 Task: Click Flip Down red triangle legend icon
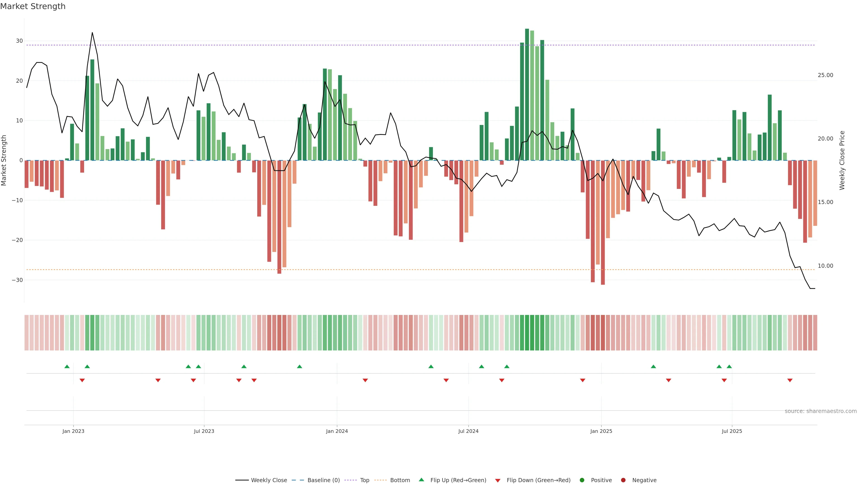(498, 481)
